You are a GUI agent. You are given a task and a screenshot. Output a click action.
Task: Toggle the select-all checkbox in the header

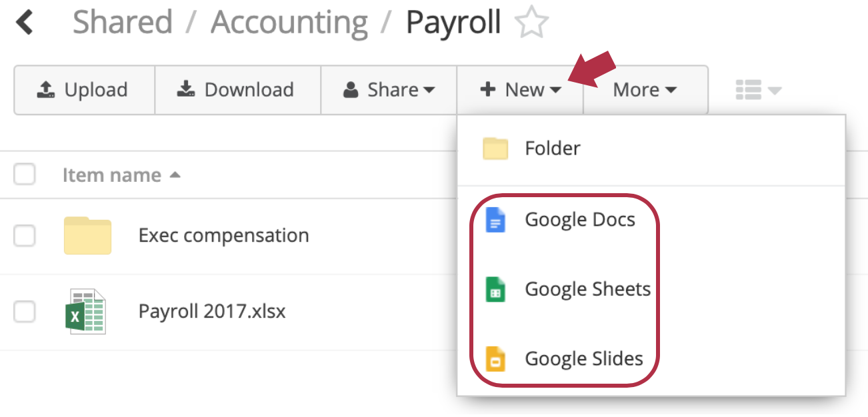click(x=25, y=174)
